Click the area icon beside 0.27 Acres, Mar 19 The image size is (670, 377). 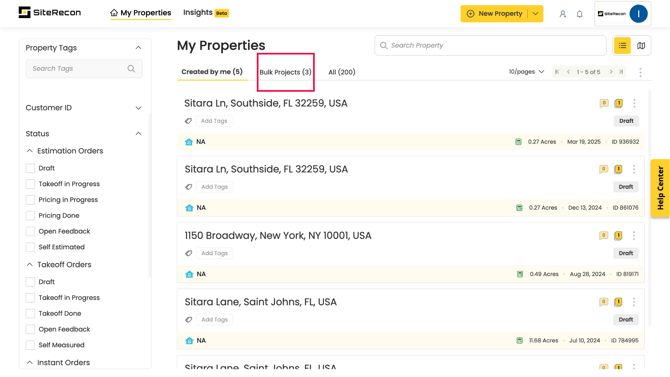click(518, 141)
